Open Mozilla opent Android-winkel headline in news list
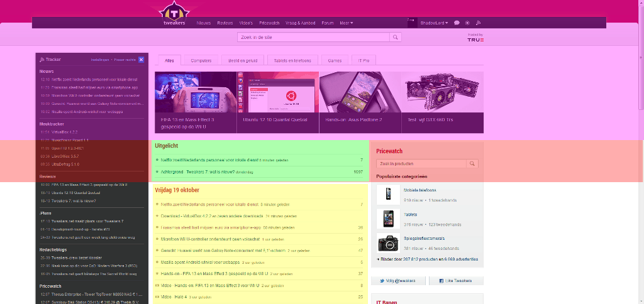 pos(200,262)
